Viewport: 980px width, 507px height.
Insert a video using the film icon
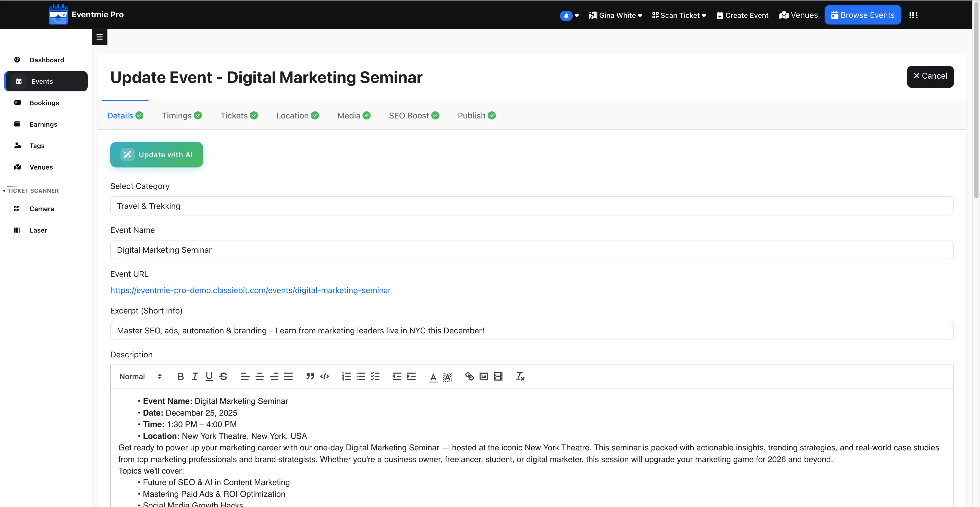pos(498,377)
